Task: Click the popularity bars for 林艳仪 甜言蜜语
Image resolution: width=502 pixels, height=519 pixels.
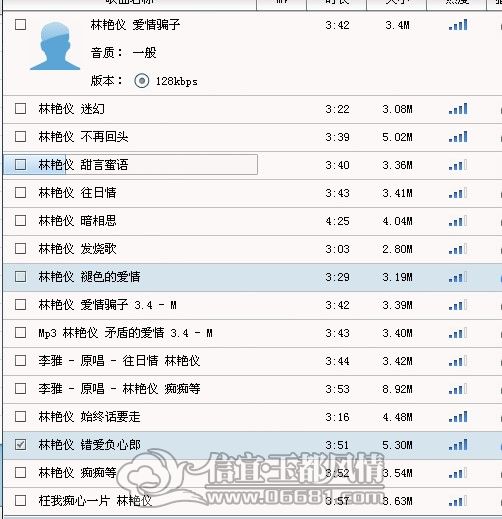Action: (458, 165)
